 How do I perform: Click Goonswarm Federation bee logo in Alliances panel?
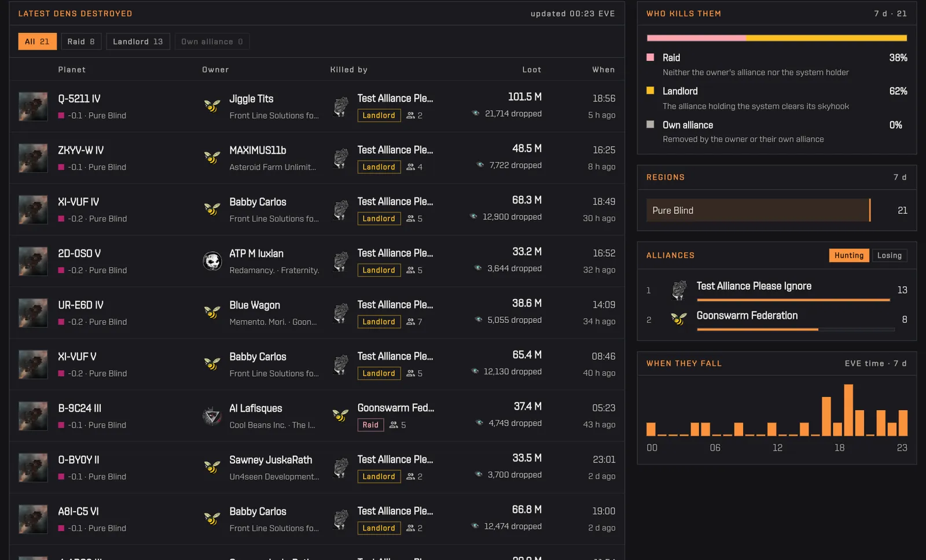tap(679, 319)
